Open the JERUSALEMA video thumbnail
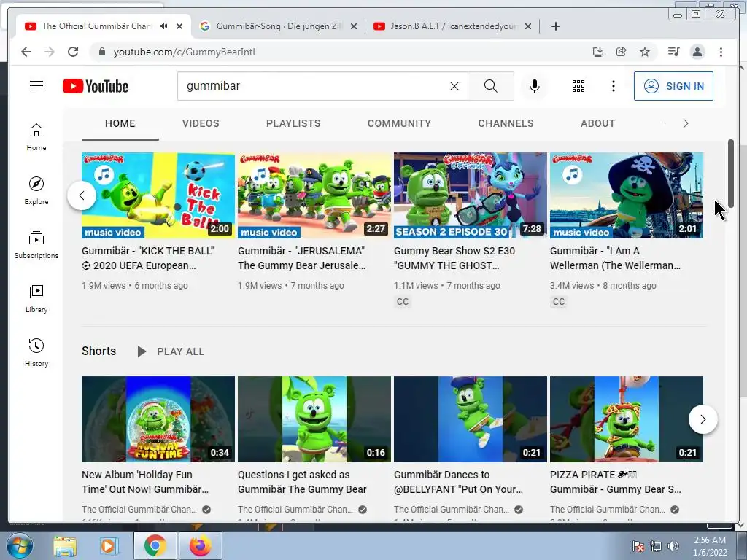The image size is (747, 560). 314,195
